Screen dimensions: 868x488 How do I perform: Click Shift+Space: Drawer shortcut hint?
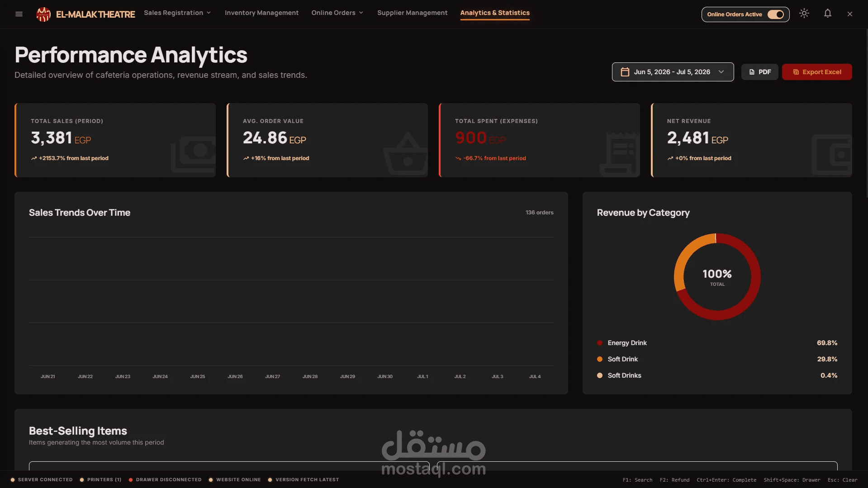tap(792, 480)
